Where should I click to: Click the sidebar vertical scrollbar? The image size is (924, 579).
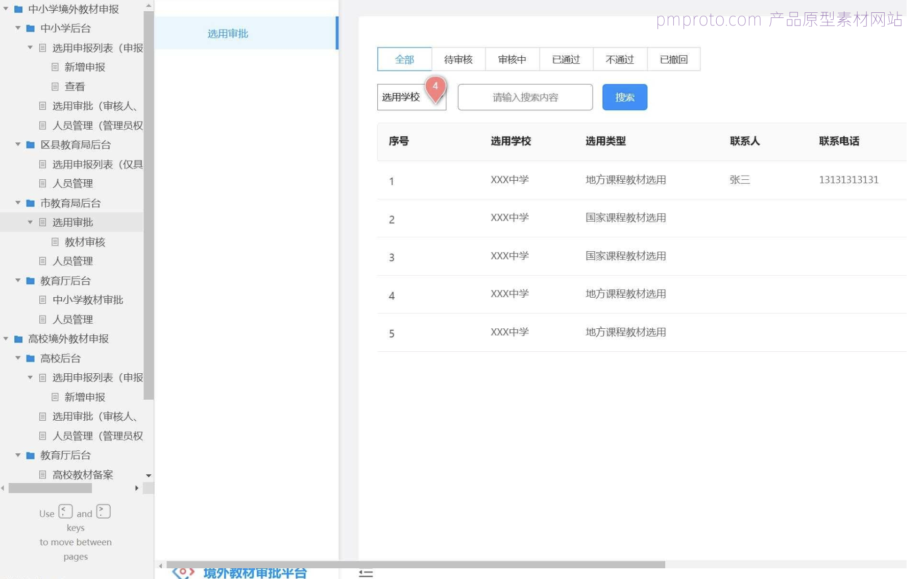click(149, 204)
